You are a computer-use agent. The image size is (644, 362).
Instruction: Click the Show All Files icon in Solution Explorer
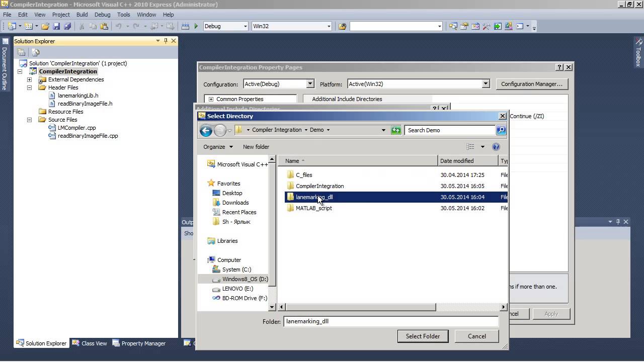[35, 52]
